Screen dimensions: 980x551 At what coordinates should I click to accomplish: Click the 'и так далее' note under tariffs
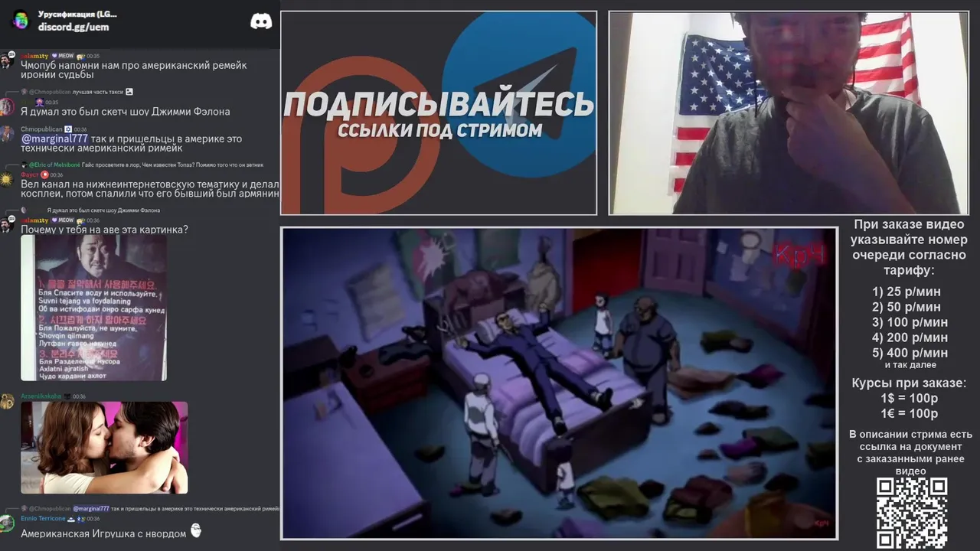pyautogui.click(x=910, y=365)
